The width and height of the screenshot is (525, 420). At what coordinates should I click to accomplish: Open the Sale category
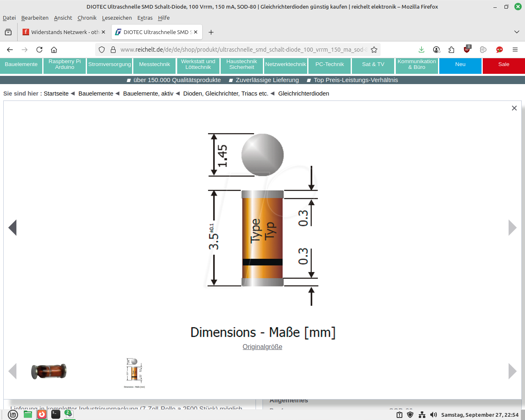click(503, 65)
